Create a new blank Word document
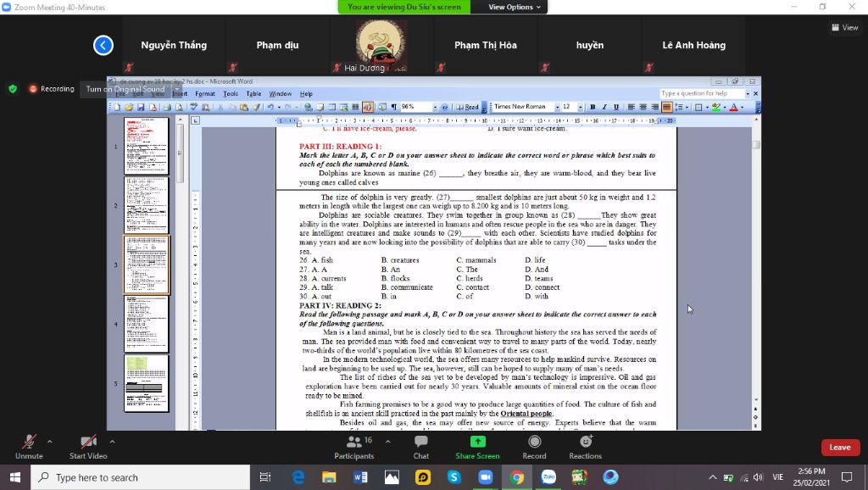Viewport: 868px width, 490px height. (117, 107)
